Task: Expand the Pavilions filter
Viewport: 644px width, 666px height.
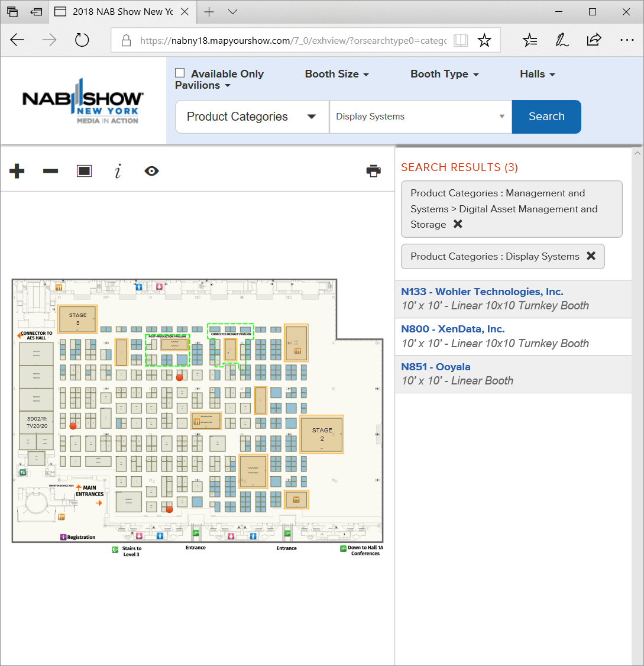Action: (x=203, y=85)
